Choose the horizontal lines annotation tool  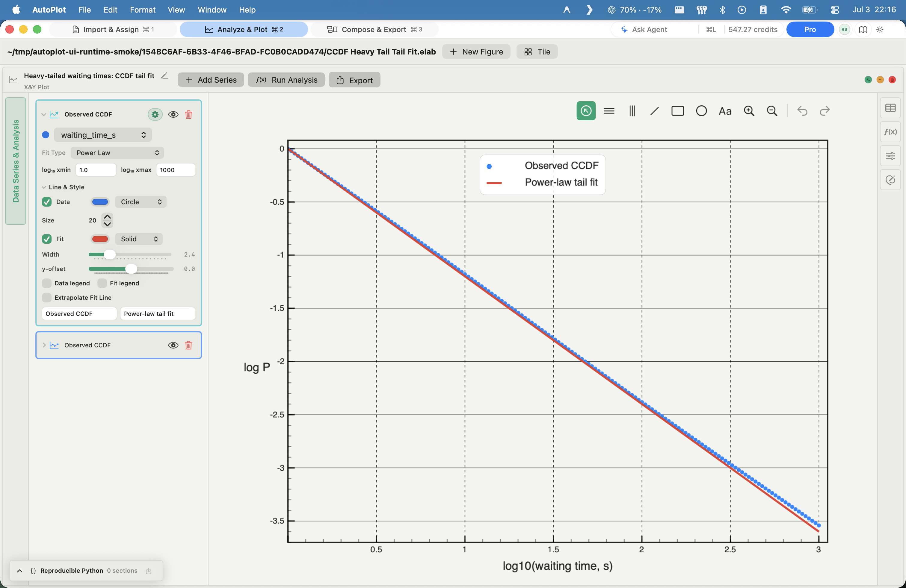(x=609, y=111)
